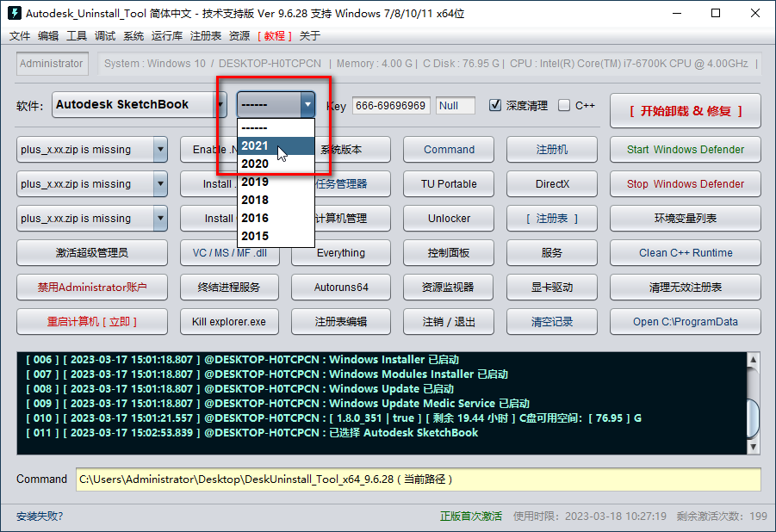Open 注册表编辑
Image resolution: width=776 pixels, height=532 pixels.
click(x=341, y=322)
